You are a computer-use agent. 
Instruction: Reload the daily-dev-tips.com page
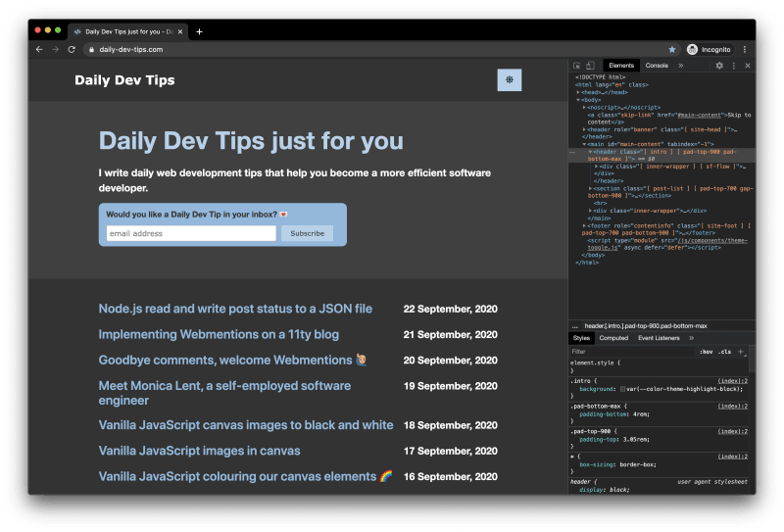coord(72,50)
